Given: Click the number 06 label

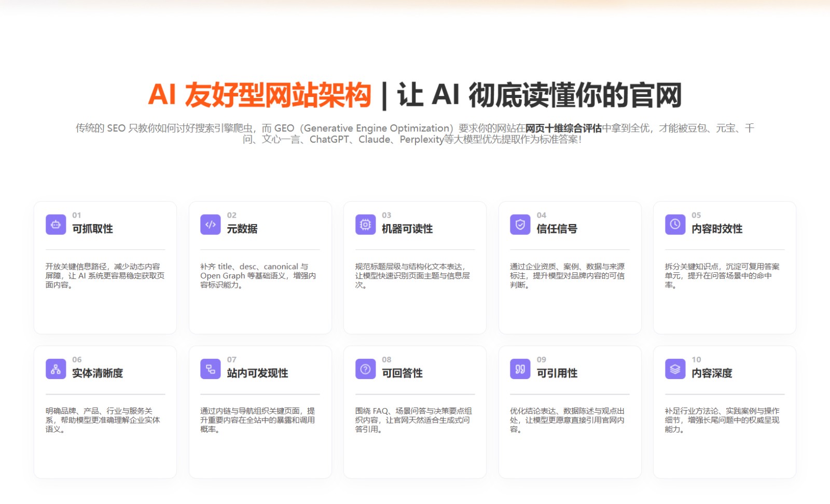Looking at the screenshot, I should pos(77,360).
